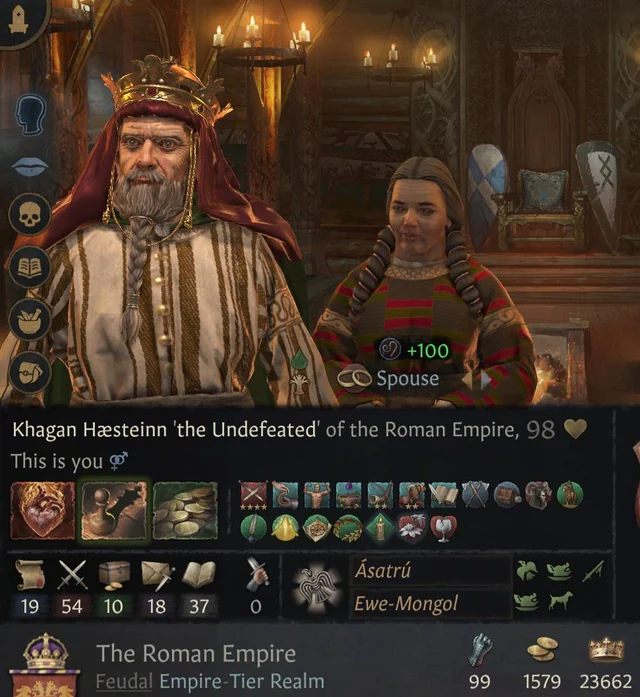The height and width of the screenshot is (697, 640).
Task: Open the Ewe-Mongol culture entry
Action: pos(430,603)
